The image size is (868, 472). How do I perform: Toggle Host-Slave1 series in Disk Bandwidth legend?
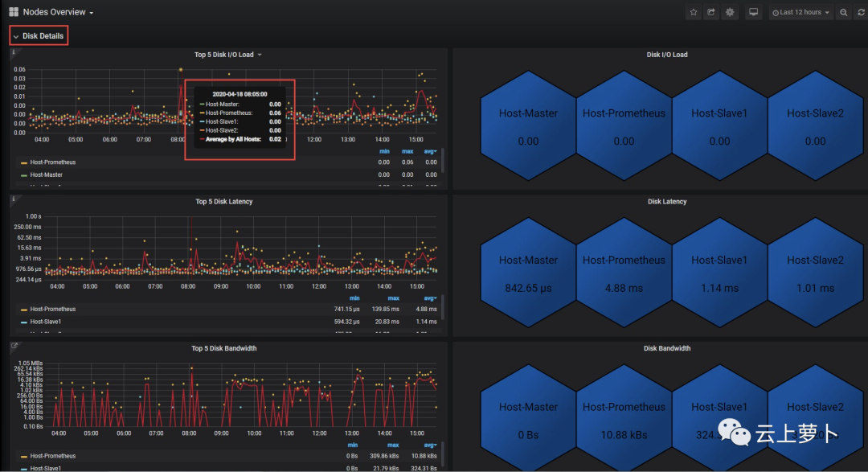click(45, 468)
